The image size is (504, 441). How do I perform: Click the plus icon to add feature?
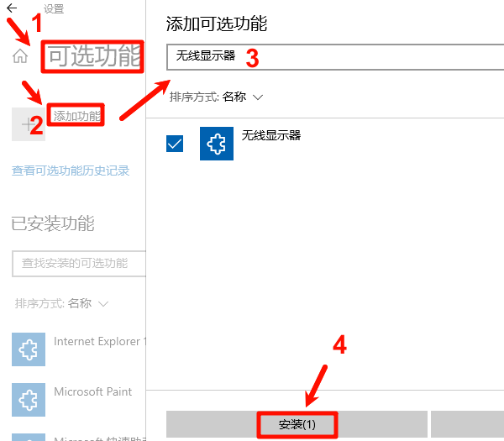coord(29,124)
